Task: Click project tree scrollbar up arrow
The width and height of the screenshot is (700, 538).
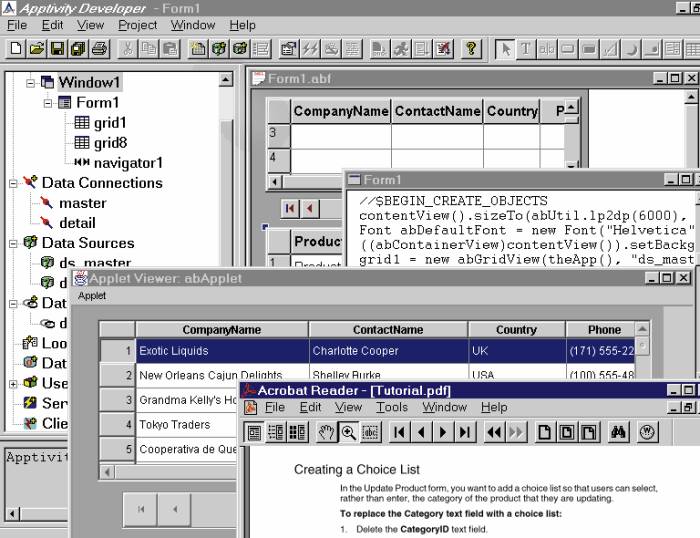Action: (x=226, y=79)
